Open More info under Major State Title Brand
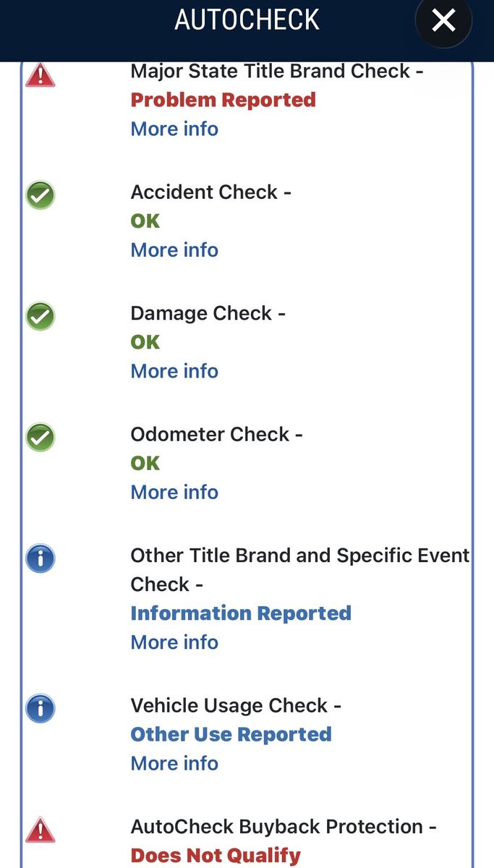This screenshot has height=868, width=494. pos(174,129)
